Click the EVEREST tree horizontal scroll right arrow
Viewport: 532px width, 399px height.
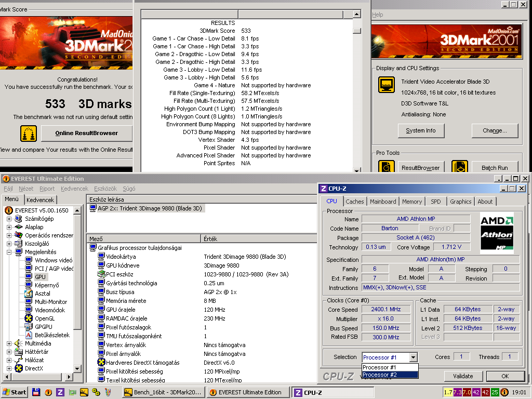69,377
